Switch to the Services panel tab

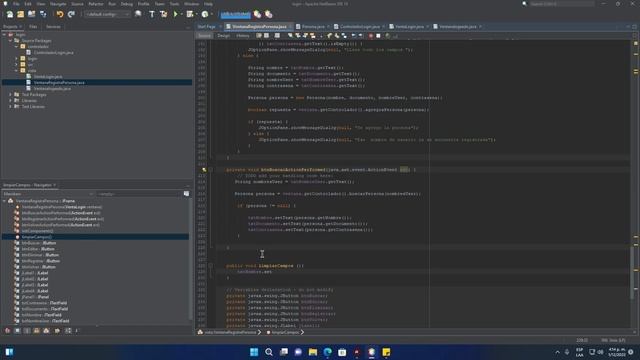53,27
